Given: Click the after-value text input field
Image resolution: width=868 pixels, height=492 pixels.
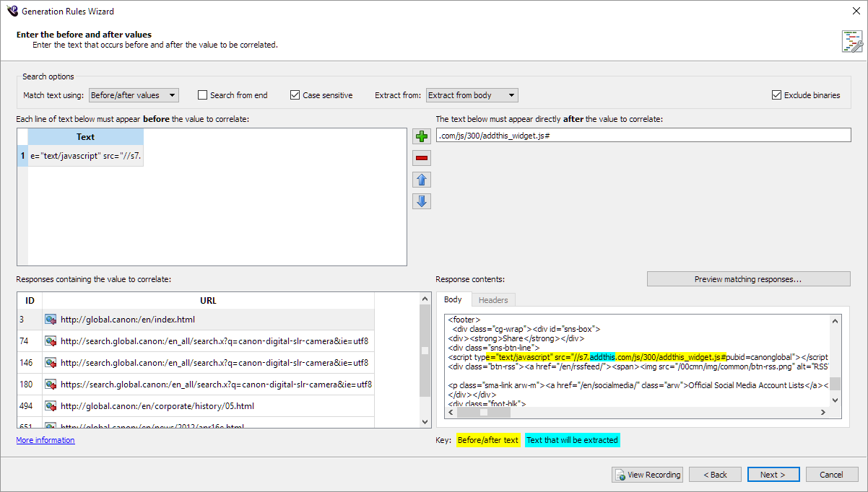Looking at the screenshot, I should pos(643,136).
